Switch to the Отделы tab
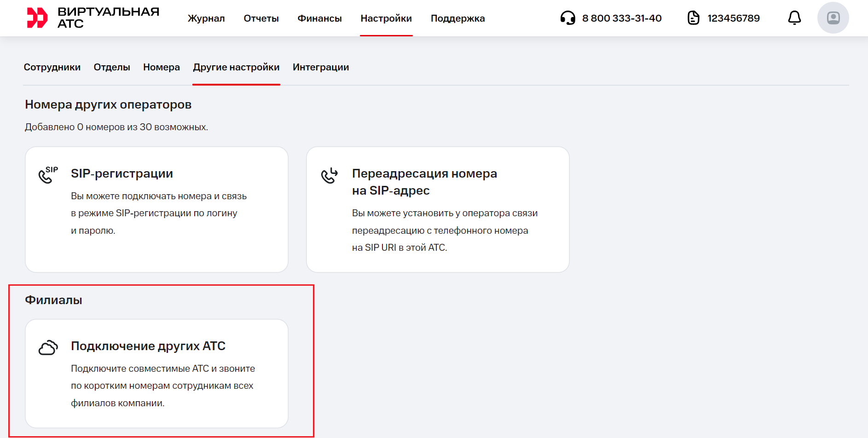 point(112,67)
